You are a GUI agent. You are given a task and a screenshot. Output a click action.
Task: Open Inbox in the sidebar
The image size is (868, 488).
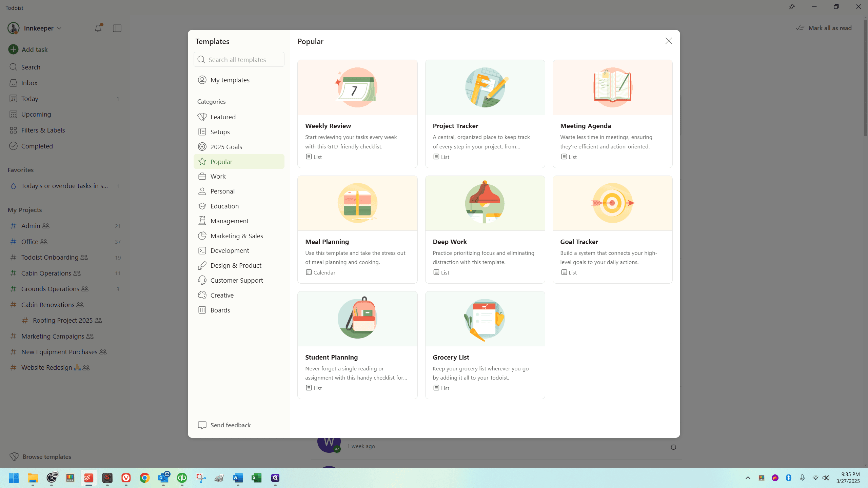pyautogui.click(x=64, y=83)
